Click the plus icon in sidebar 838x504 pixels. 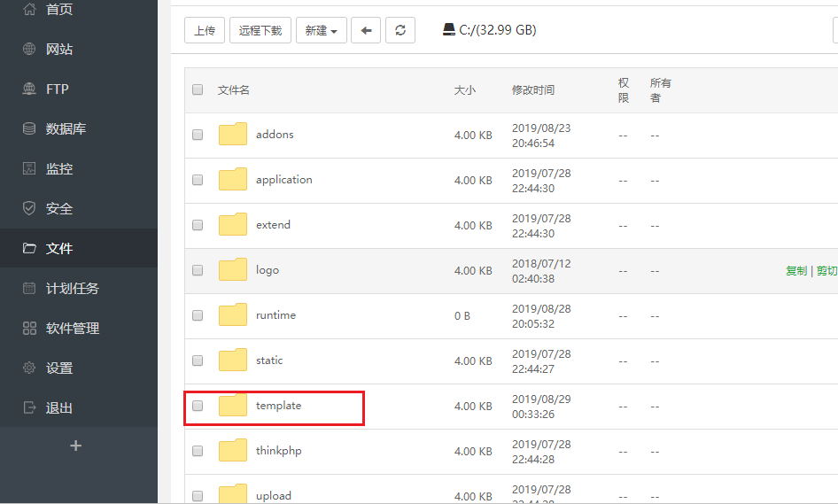click(76, 446)
